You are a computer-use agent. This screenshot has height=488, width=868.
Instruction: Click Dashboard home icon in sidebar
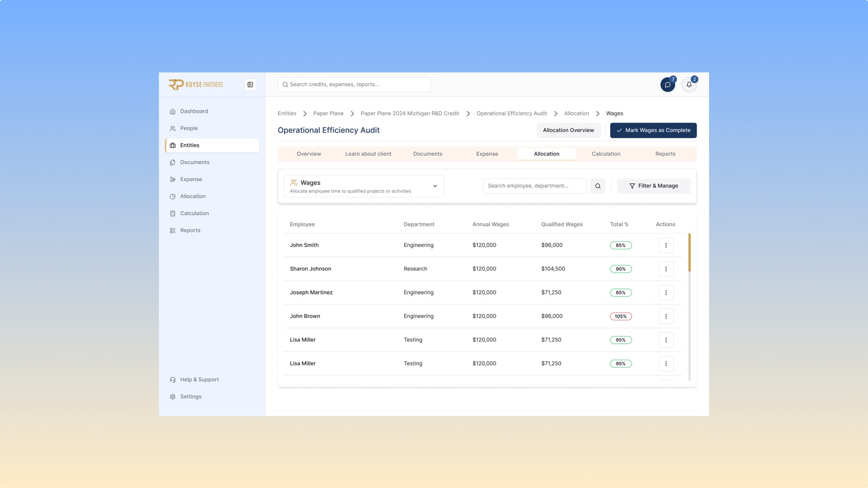[x=173, y=111]
